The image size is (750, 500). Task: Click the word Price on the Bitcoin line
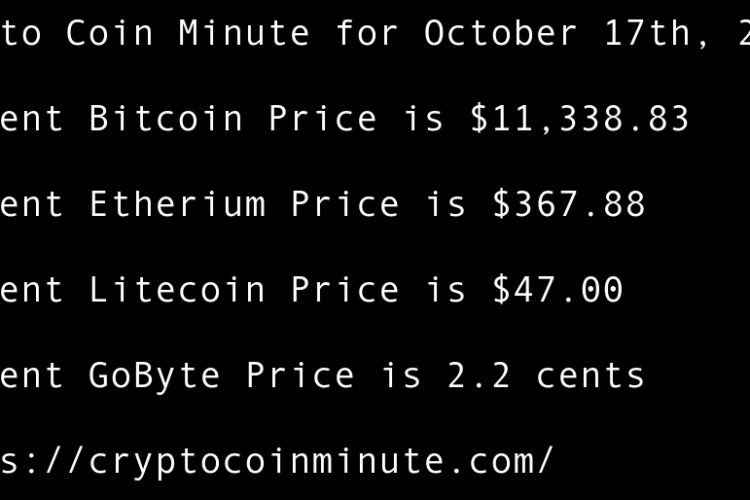pyautogui.click(x=323, y=119)
